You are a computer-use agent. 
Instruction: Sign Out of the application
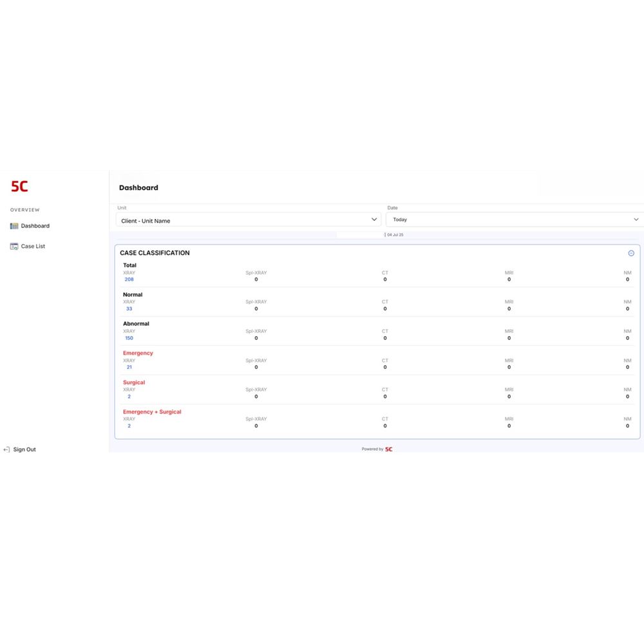click(24, 450)
